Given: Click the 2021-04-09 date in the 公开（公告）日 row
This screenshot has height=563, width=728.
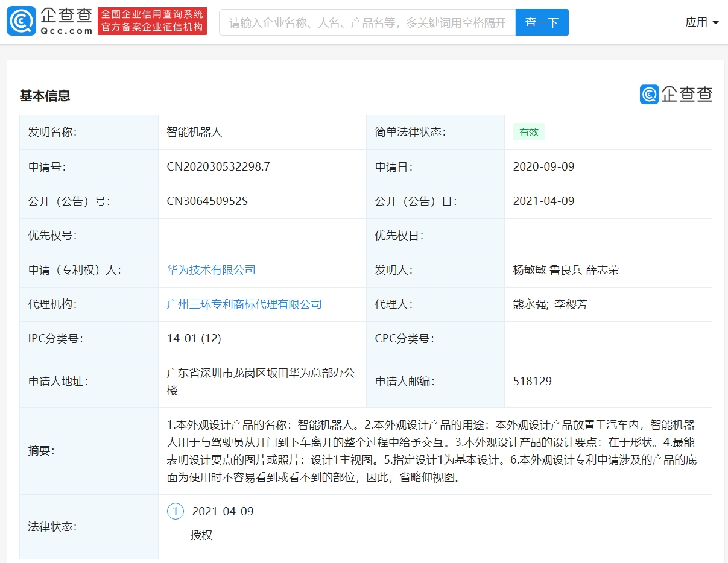Looking at the screenshot, I should (543, 201).
